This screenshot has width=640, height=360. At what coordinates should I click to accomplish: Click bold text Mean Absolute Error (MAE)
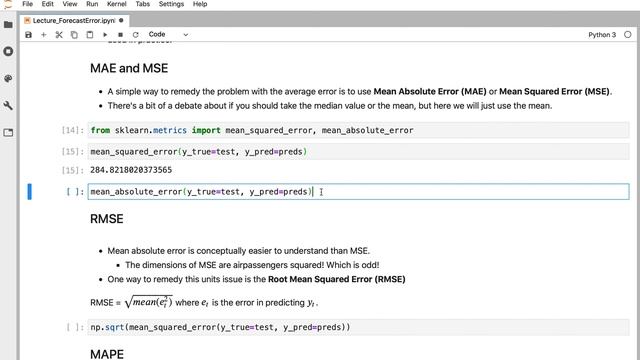(x=430, y=91)
